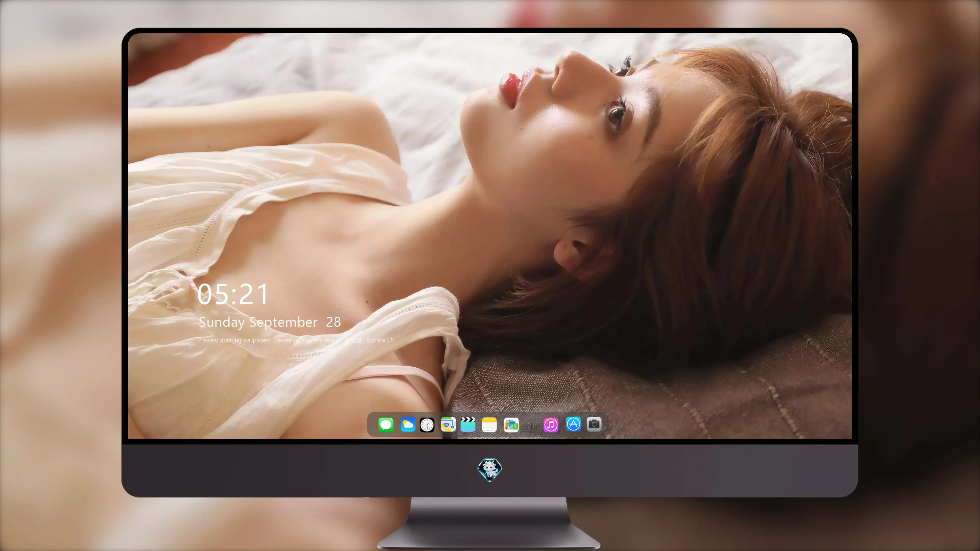Click the 'Preview stunning wallpapers' caption text
The width and height of the screenshot is (980, 551).
pos(296,340)
